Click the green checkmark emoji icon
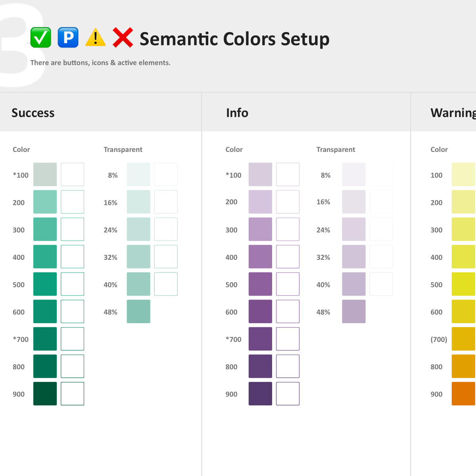This screenshot has width=476, height=476. pyautogui.click(x=40, y=38)
